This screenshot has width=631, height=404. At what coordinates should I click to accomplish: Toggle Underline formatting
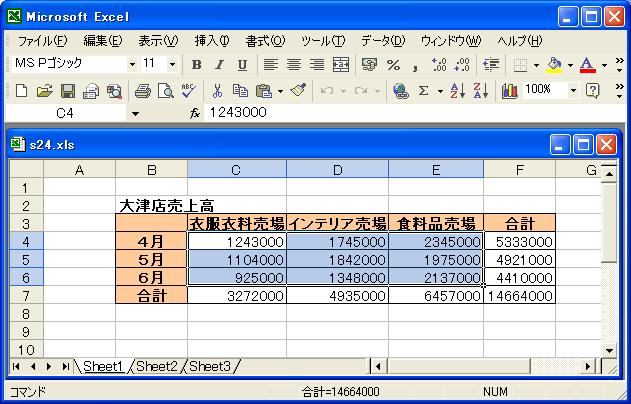point(242,65)
